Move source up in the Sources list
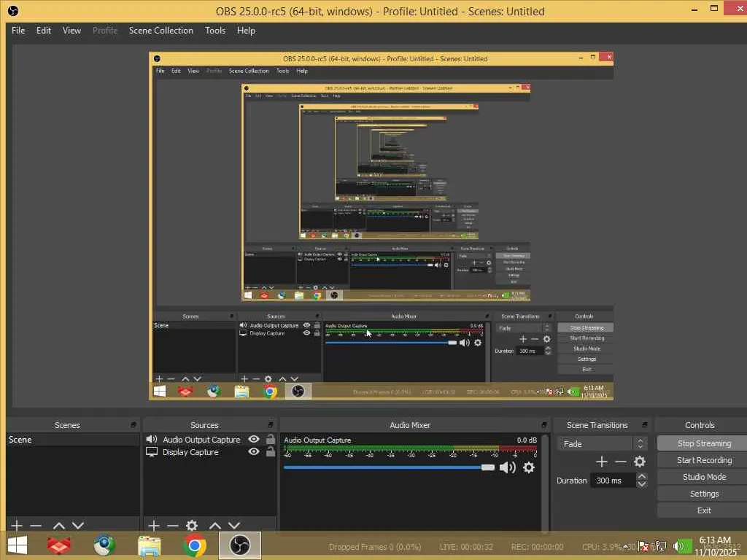The image size is (747, 560). click(215, 526)
